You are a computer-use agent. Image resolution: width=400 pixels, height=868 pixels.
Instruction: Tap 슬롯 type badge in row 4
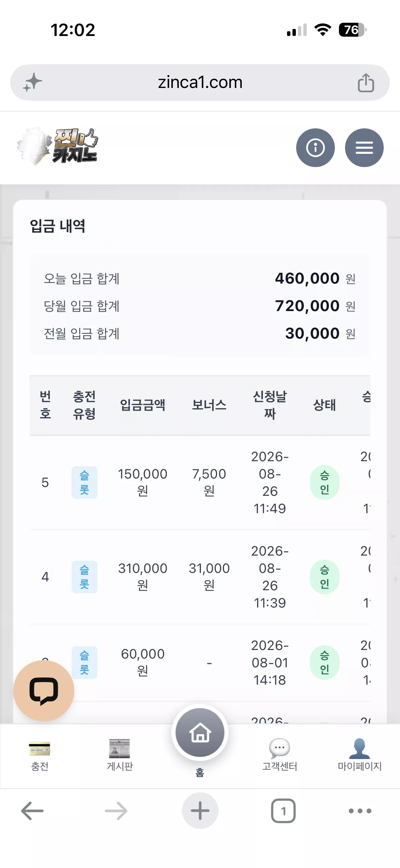(x=84, y=577)
